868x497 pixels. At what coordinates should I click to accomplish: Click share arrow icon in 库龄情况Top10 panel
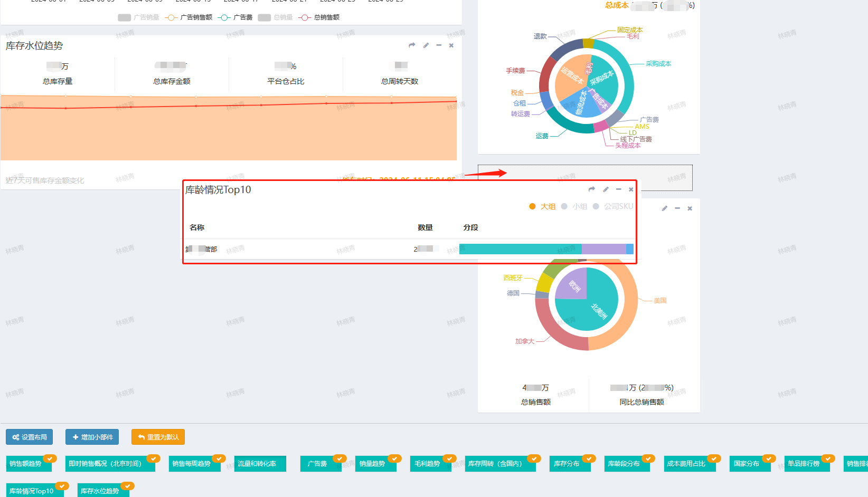pos(592,189)
